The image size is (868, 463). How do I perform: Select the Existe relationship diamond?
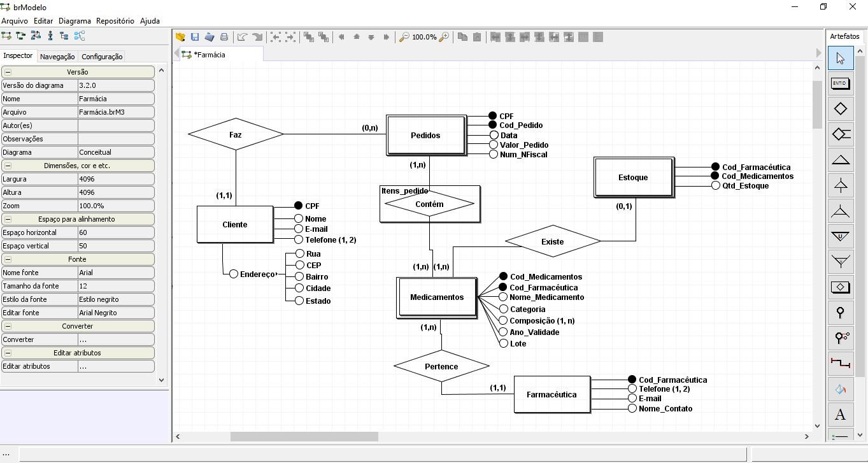tap(553, 241)
